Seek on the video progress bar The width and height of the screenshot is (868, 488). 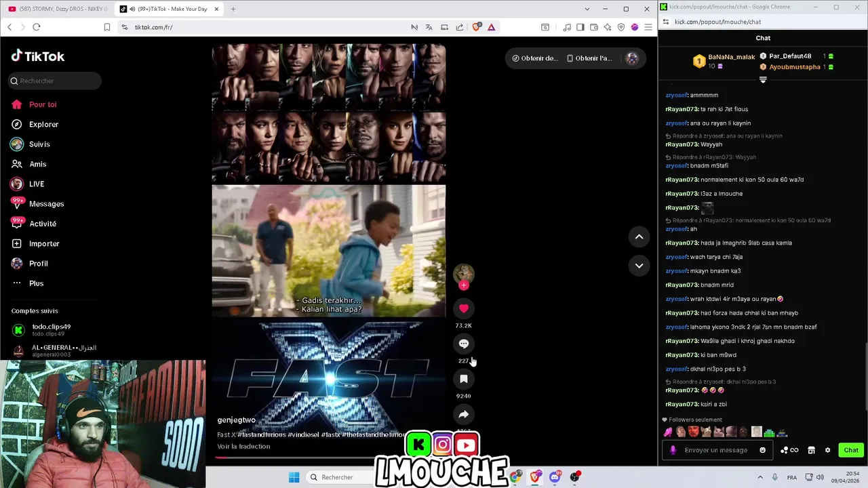click(329, 457)
